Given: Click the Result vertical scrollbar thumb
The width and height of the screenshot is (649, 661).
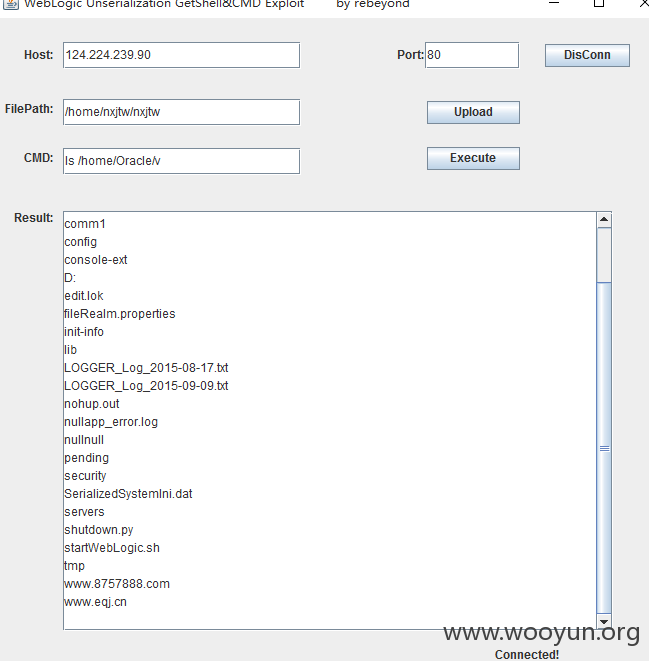Looking at the screenshot, I should pos(604,448).
